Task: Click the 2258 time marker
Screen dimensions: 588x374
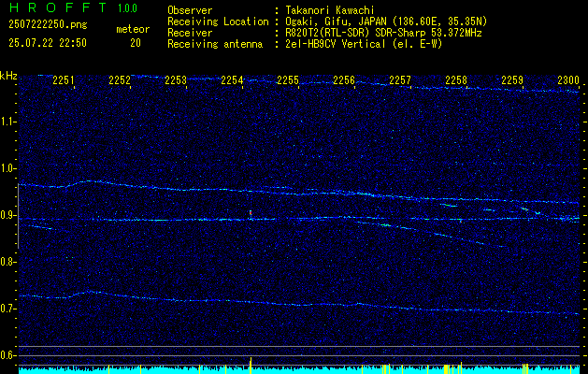Action: pyautogui.click(x=456, y=79)
